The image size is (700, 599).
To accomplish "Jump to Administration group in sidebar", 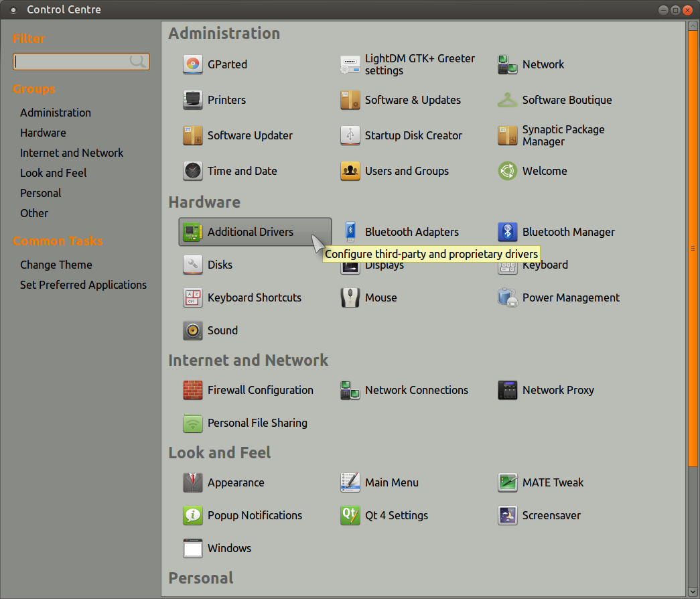I will coord(56,113).
